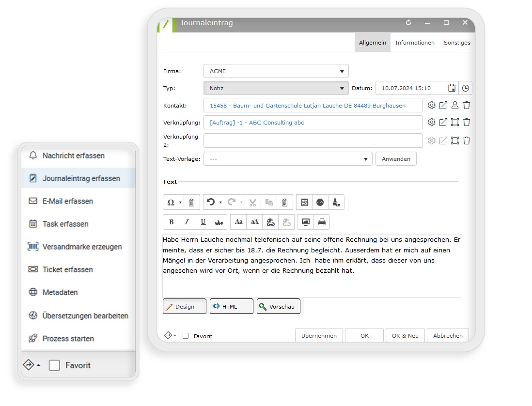Select E-Mail erfassen from the menu
Screen dimensions: 532x406
78,201
